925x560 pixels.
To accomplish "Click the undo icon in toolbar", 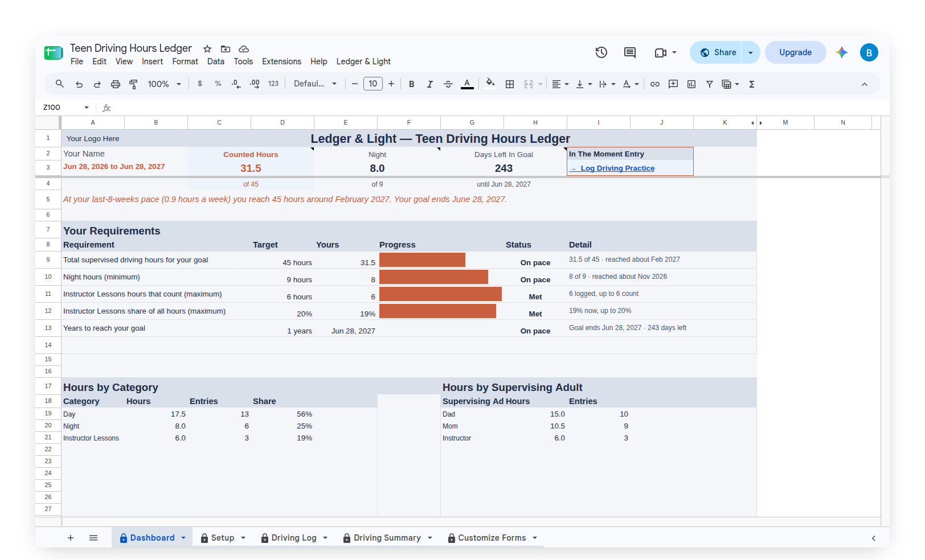I will (79, 84).
